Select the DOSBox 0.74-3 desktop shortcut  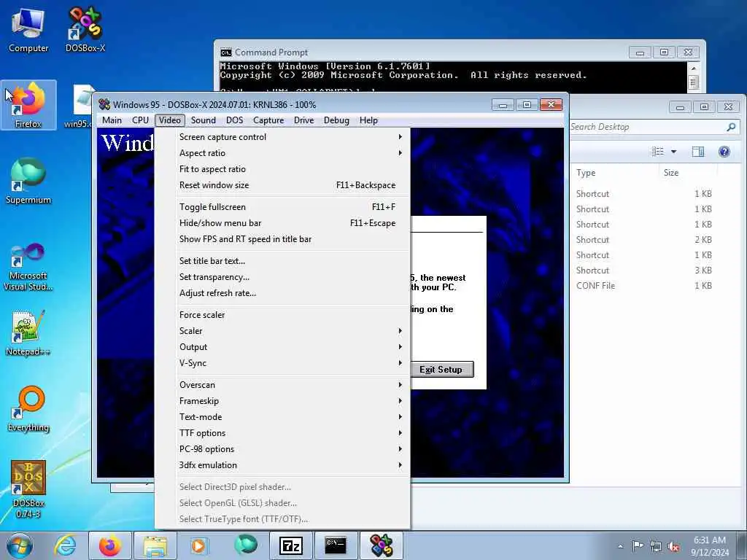click(28, 489)
